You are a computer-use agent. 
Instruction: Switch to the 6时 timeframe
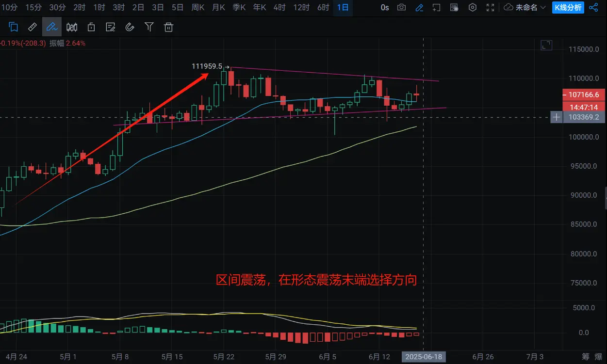pyautogui.click(x=323, y=7)
